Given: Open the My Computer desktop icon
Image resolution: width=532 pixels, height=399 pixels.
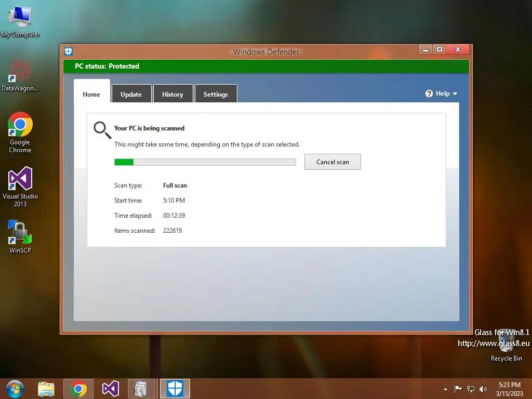Looking at the screenshot, I should pyautogui.click(x=20, y=21).
